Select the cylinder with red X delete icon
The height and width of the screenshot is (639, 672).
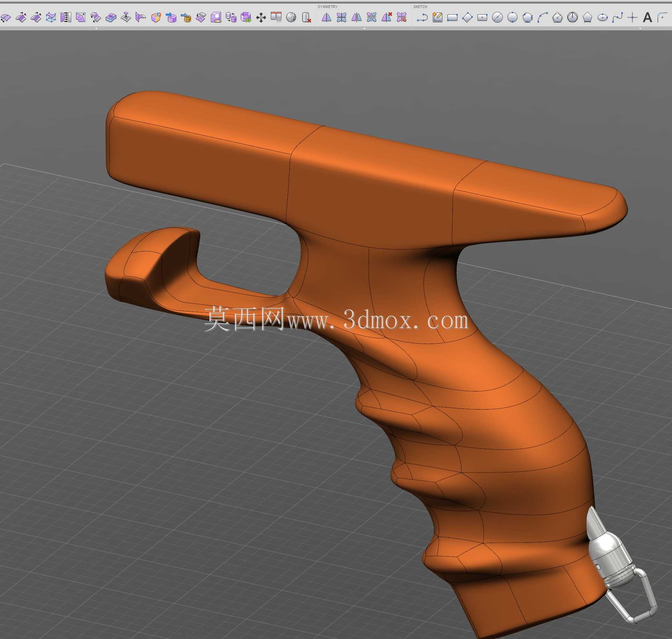[306, 17]
